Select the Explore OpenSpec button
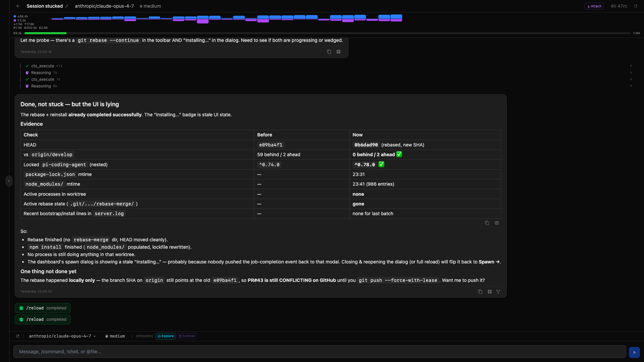Viewport: 644px width, 362px height. tap(165, 336)
